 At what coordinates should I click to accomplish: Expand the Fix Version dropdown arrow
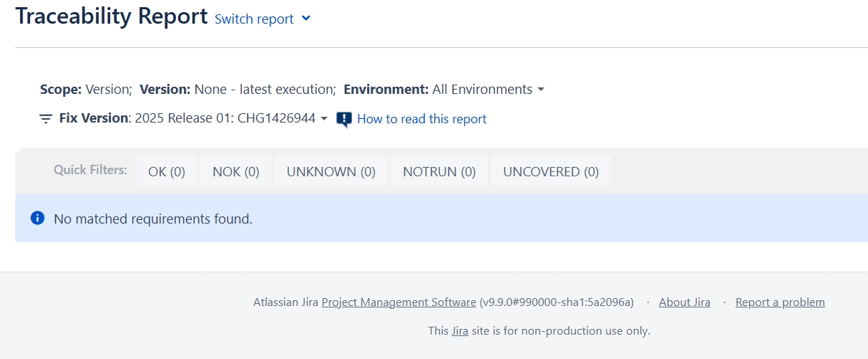point(324,119)
